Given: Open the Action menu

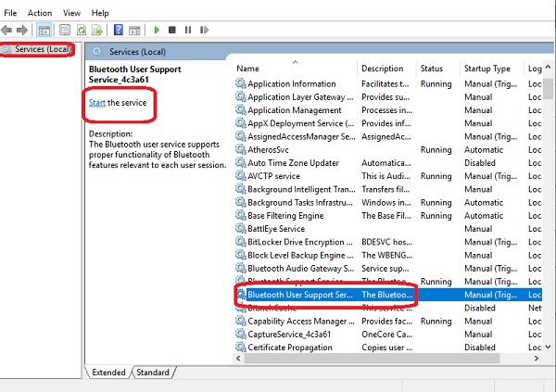Looking at the screenshot, I should pos(40,13).
